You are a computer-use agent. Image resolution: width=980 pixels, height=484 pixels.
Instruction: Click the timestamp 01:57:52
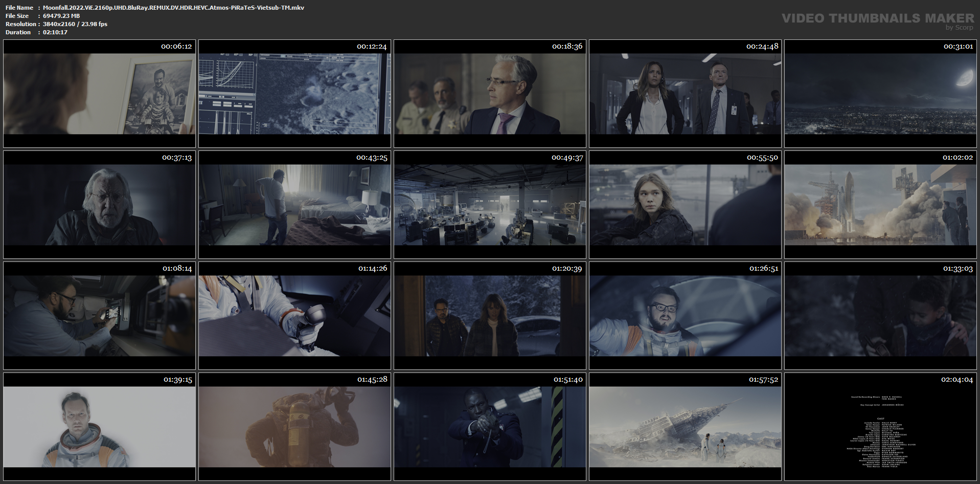pyautogui.click(x=763, y=380)
